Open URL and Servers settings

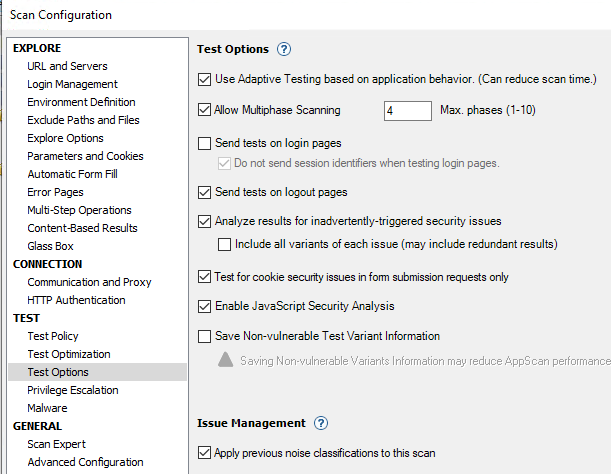click(67, 66)
